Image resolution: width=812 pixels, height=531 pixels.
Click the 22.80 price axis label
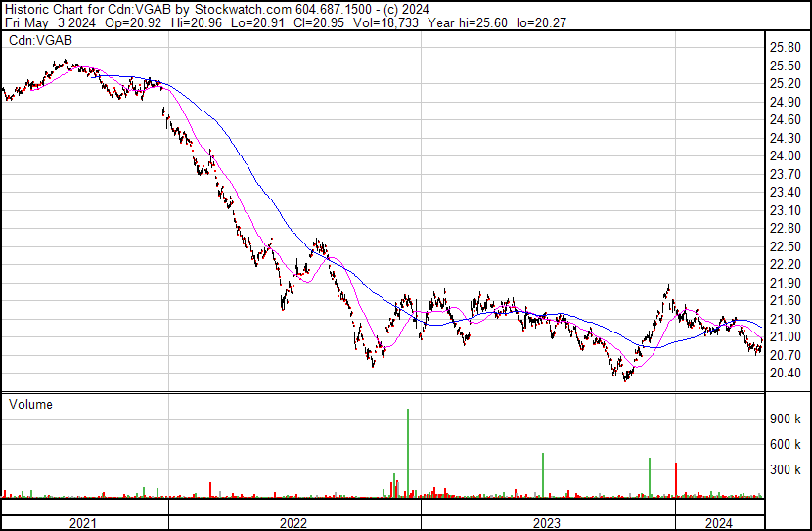click(785, 228)
